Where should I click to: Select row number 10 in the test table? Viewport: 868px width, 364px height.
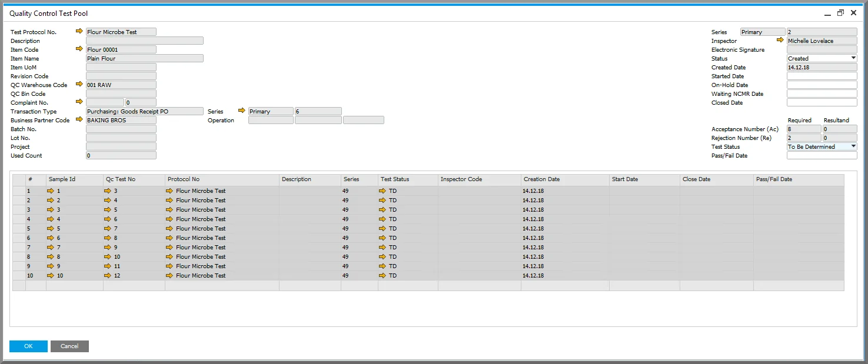(29, 276)
